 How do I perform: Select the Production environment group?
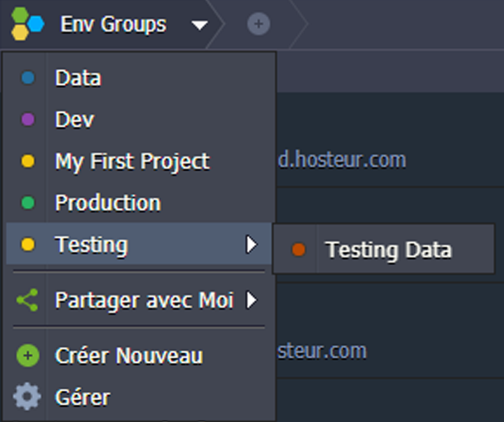point(139,203)
